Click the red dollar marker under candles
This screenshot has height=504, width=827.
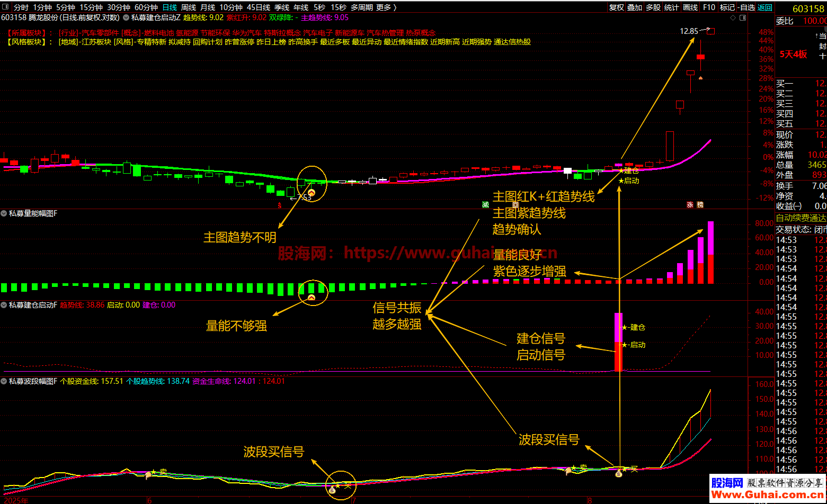[x=280, y=205]
